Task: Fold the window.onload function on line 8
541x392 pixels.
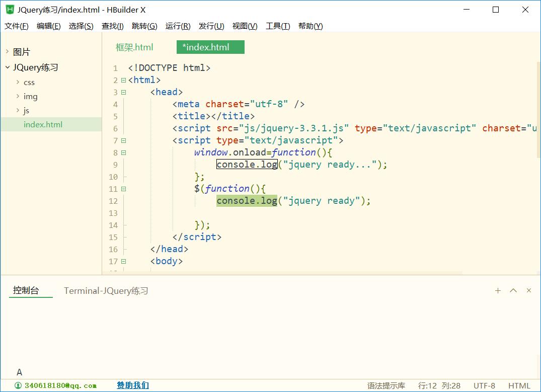Action: (x=123, y=153)
